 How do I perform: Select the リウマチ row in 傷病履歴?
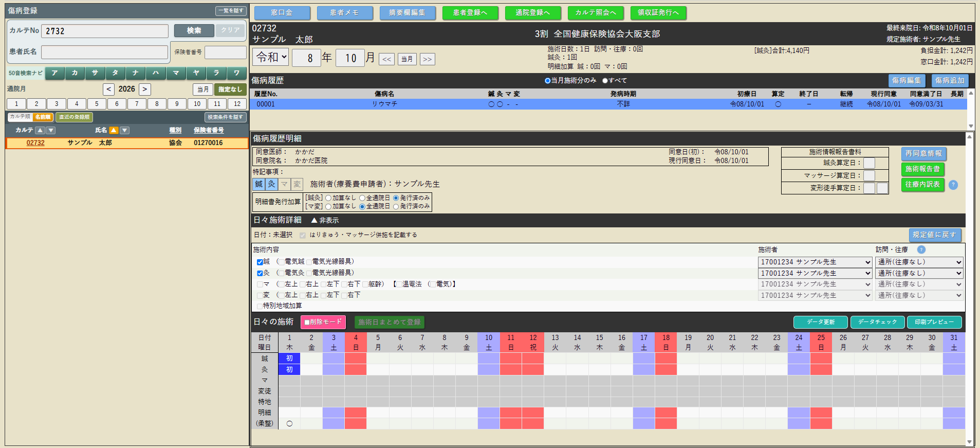click(609, 104)
